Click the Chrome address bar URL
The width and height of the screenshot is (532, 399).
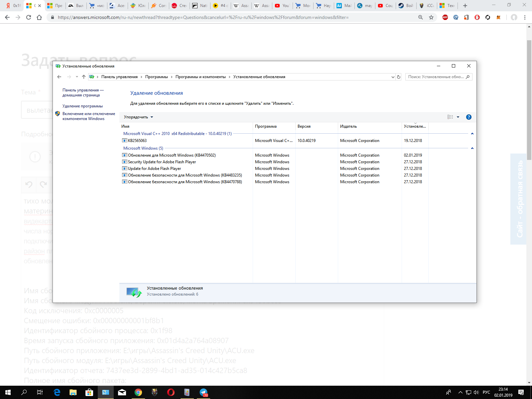pos(203,17)
